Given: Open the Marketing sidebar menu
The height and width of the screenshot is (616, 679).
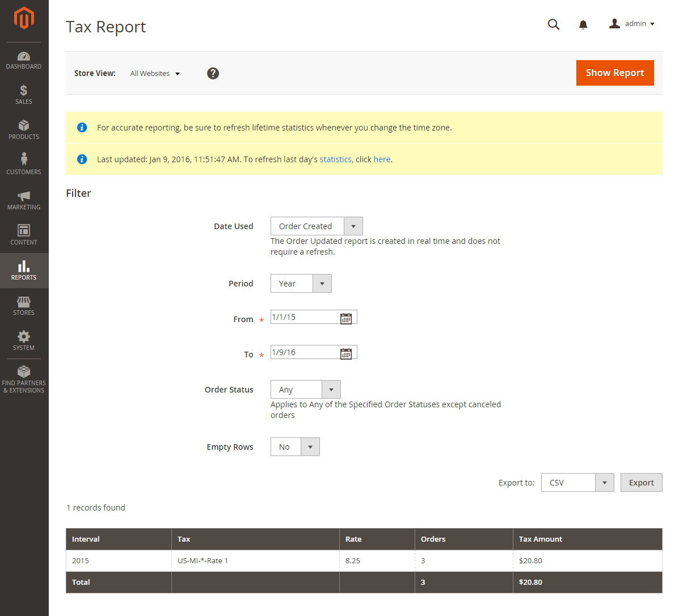Looking at the screenshot, I should (x=24, y=200).
